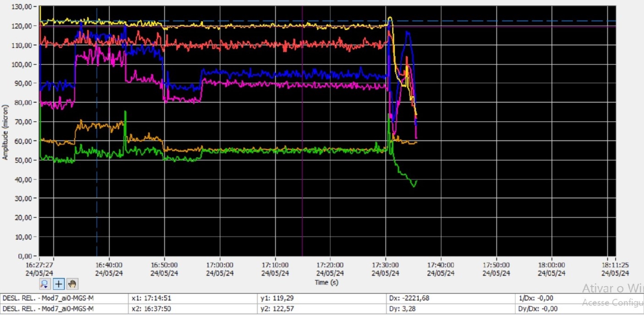Select the zoom magnifier tool
This screenshot has height=315, width=644.
[x=44, y=284]
